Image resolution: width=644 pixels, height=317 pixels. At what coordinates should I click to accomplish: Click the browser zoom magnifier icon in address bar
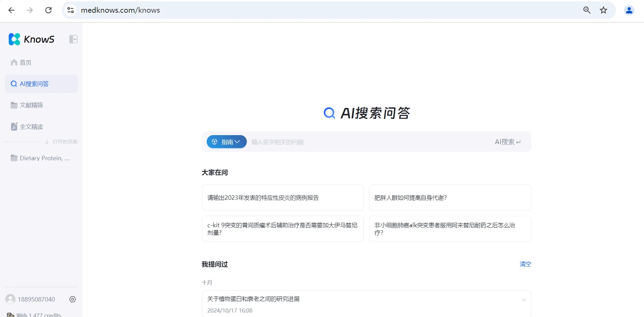point(587,10)
